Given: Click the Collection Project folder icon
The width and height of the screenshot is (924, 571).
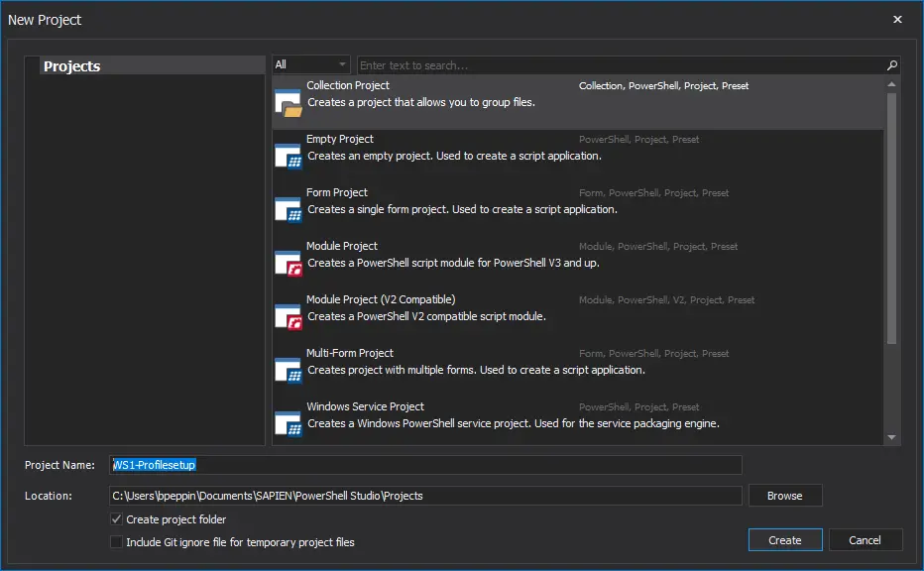Looking at the screenshot, I should coord(289,102).
